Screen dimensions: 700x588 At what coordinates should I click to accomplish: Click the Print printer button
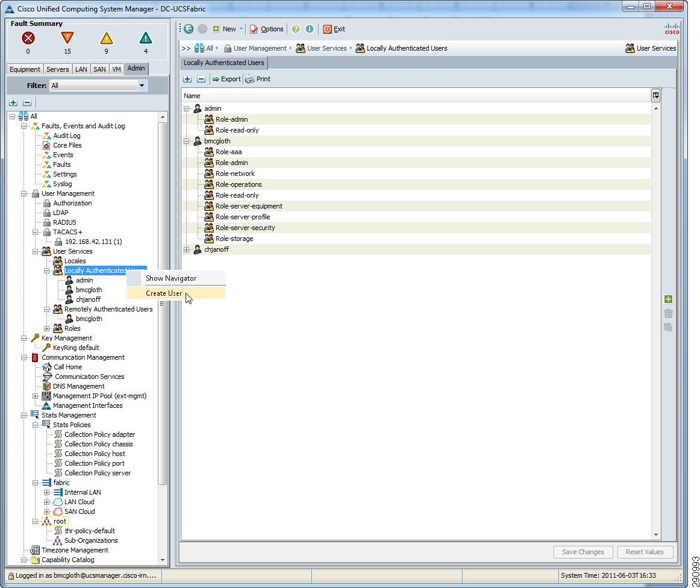[258, 79]
